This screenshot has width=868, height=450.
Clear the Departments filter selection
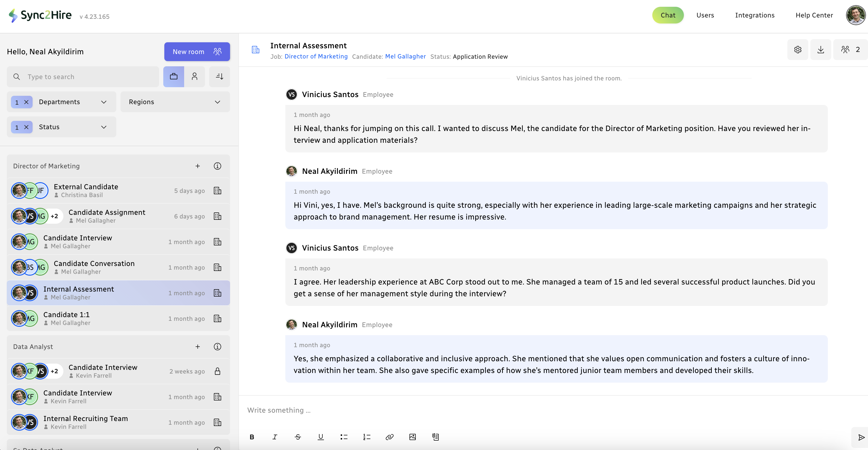coord(26,102)
